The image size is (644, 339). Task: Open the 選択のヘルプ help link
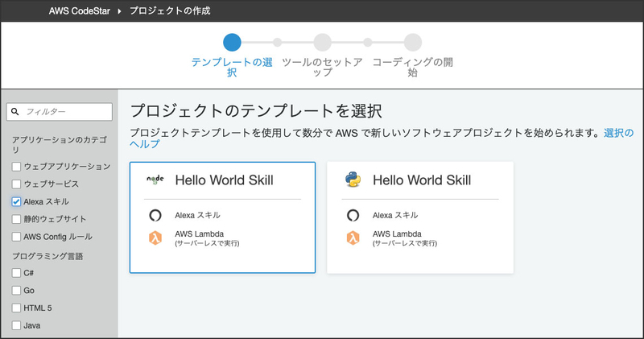coord(618,133)
